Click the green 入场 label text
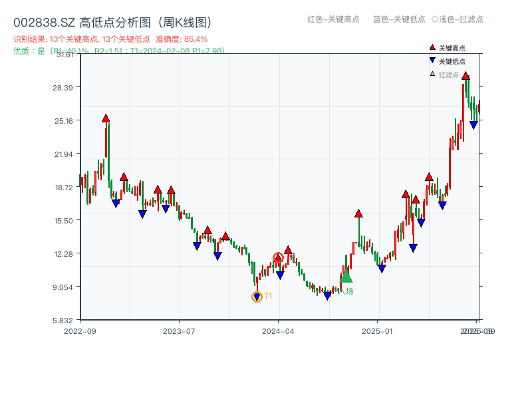 coord(346,291)
